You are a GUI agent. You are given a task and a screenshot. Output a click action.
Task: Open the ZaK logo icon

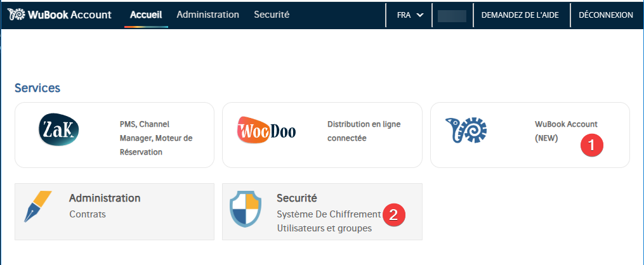click(x=58, y=131)
